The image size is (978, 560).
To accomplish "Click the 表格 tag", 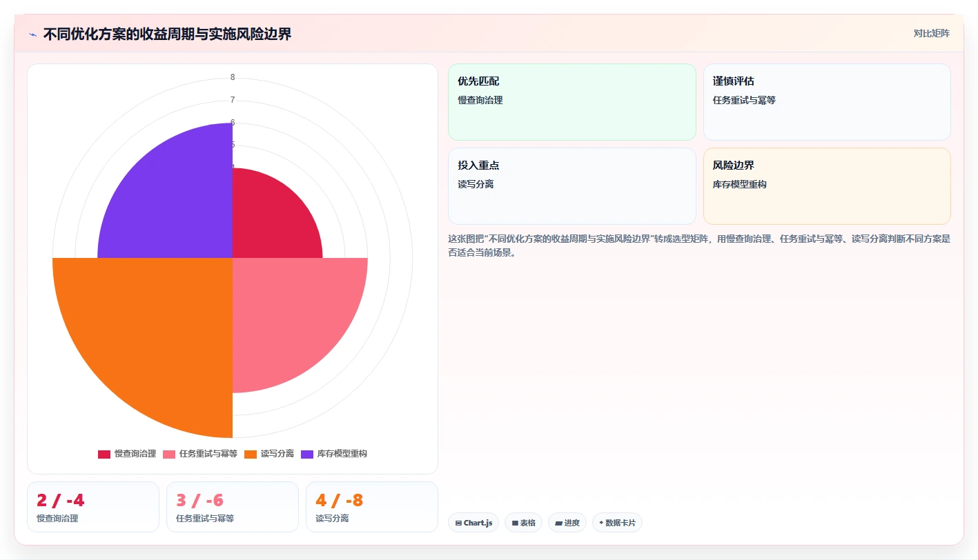I will tap(523, 523).
